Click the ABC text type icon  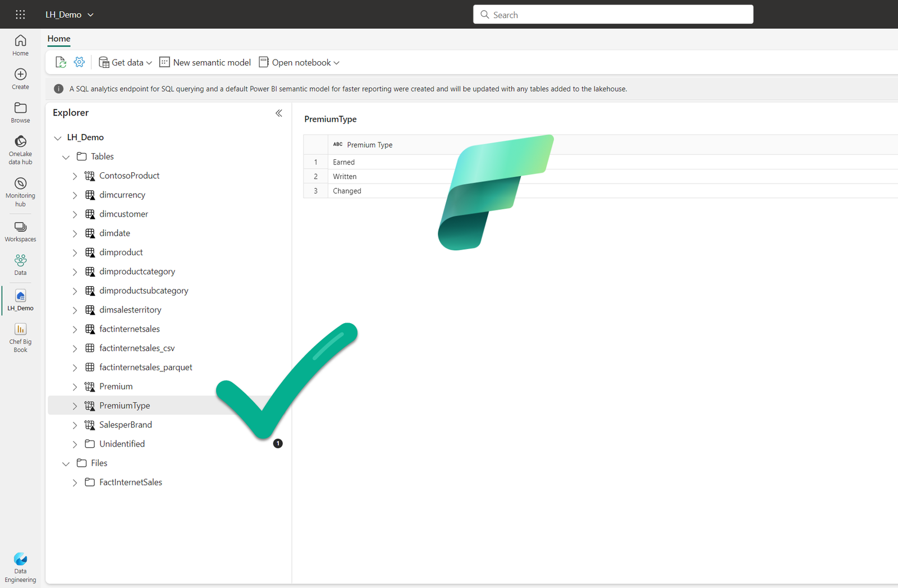click(x=338, y=144)
